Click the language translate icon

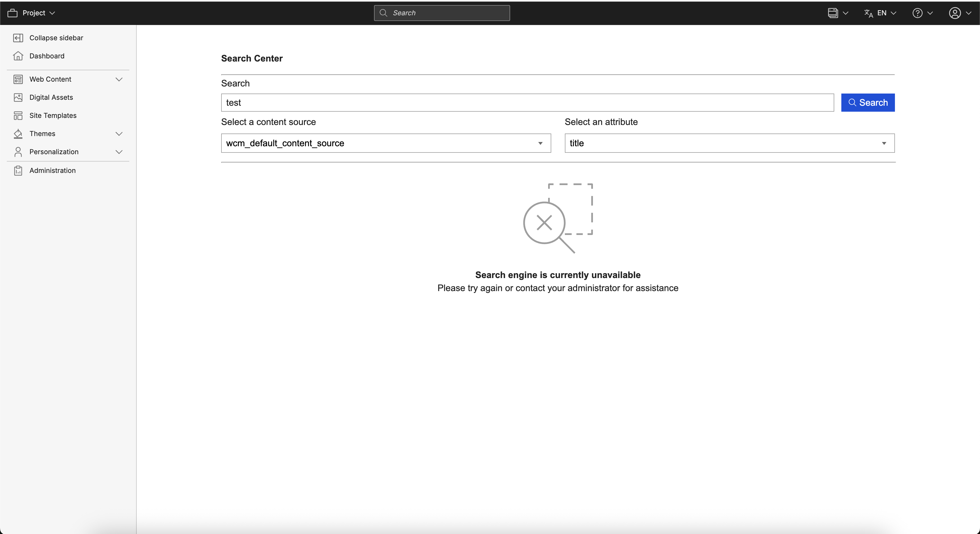click(x=869, y=13)
